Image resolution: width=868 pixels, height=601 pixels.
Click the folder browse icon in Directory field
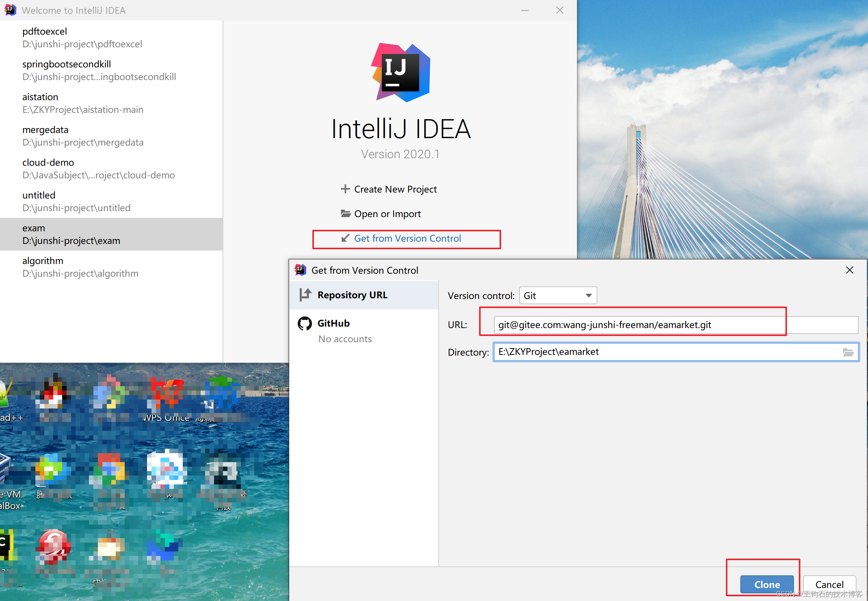[x=848, y=352]
